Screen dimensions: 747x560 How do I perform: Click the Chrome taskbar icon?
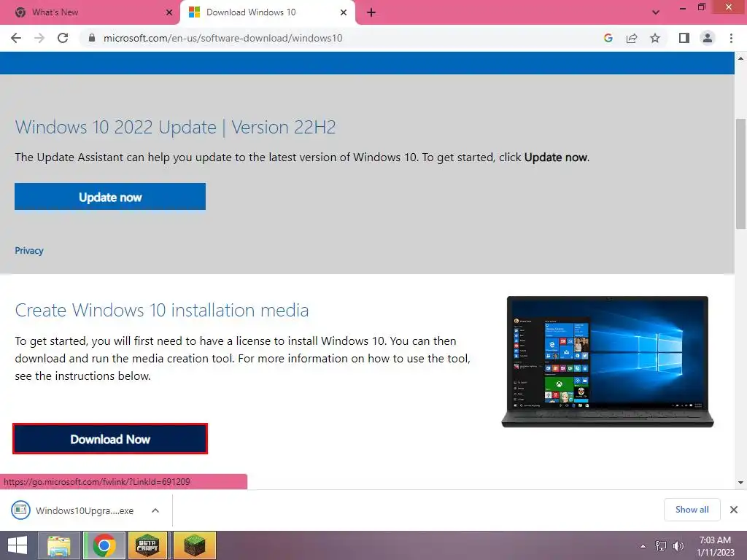point(104,545)
